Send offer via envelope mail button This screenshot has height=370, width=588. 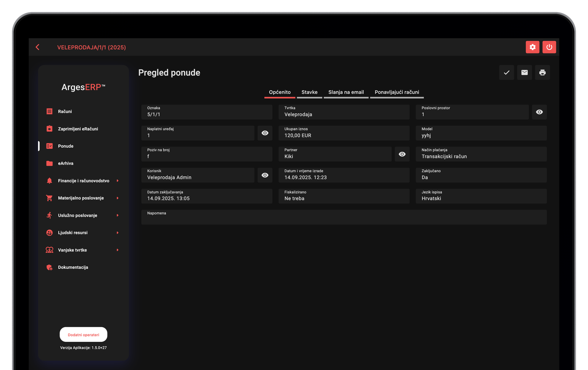click(525, 73)
